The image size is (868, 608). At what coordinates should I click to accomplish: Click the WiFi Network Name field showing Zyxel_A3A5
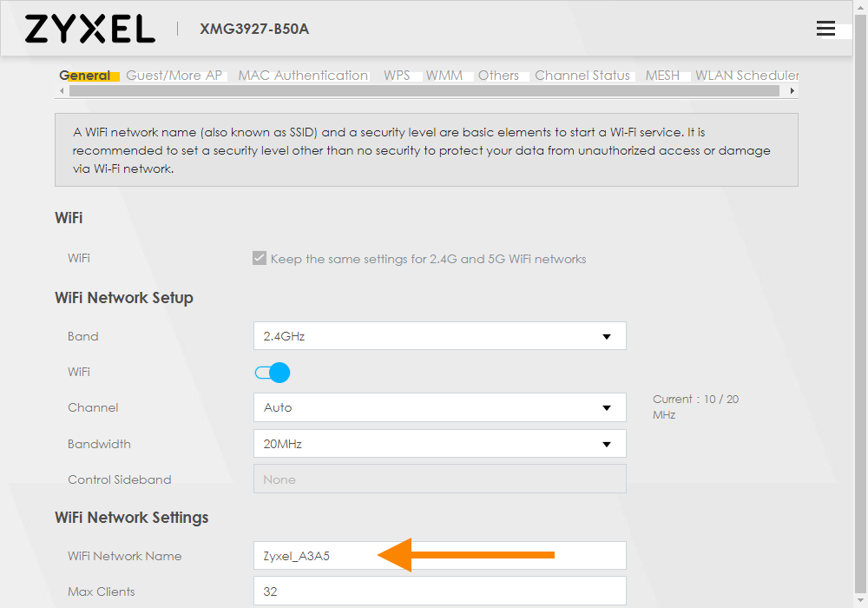(439, 555)
